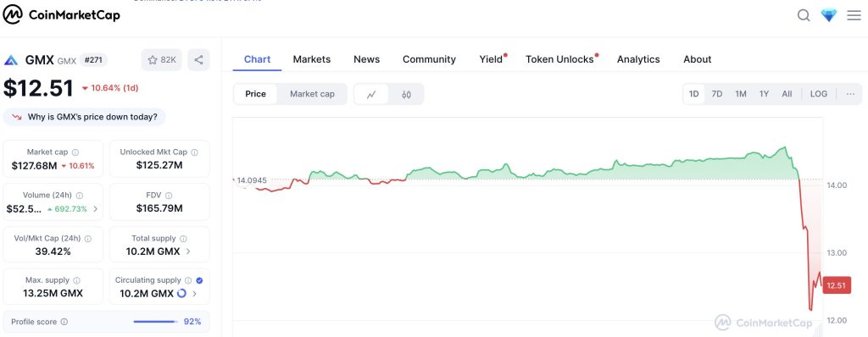Select the 7D time range
The height and width of the screenshot is (337, 868).
point(717,94)
